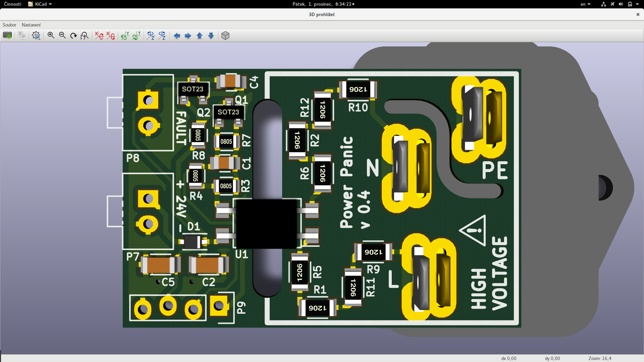
Task: Toggle orthographic projection cube icon
Action: [x=225, y=36]
